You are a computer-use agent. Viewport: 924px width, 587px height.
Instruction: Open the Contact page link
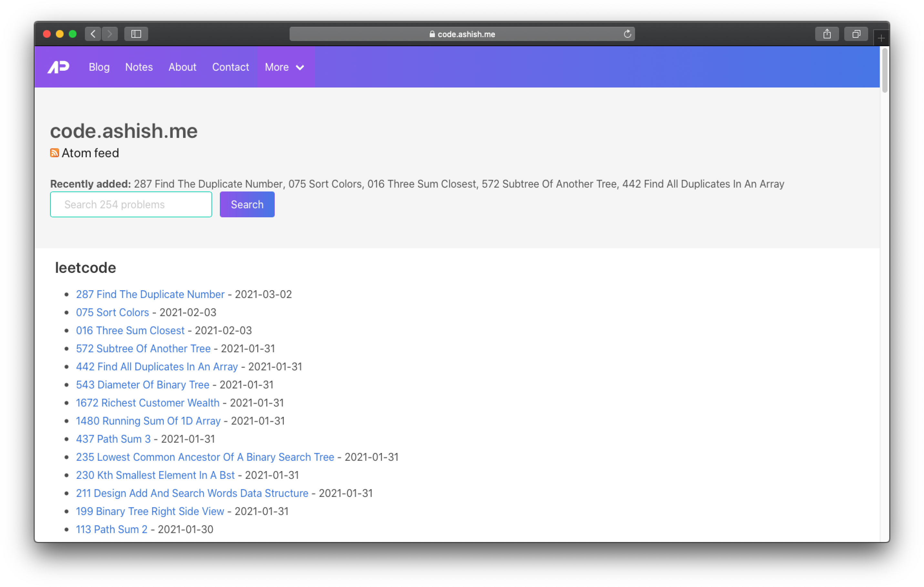231,67
